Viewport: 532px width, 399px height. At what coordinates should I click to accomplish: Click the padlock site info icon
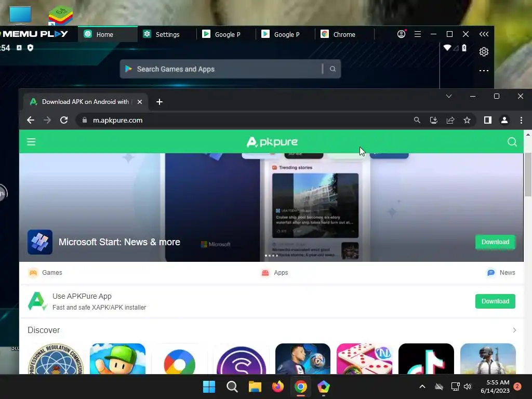[x=85, y=120]
